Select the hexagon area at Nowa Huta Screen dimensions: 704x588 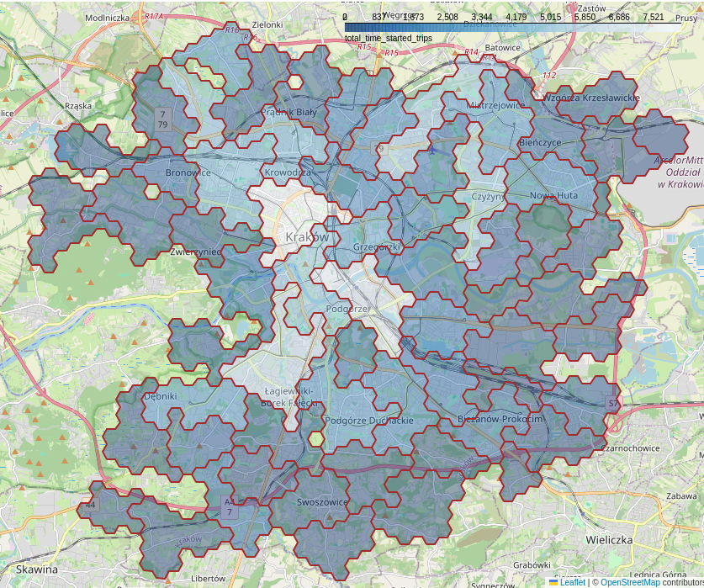point(553,196)
